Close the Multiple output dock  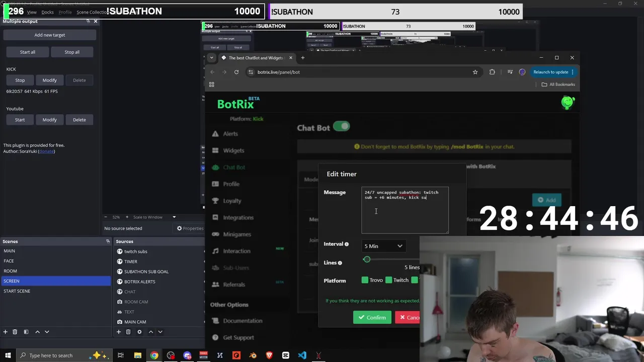(96, 21)
